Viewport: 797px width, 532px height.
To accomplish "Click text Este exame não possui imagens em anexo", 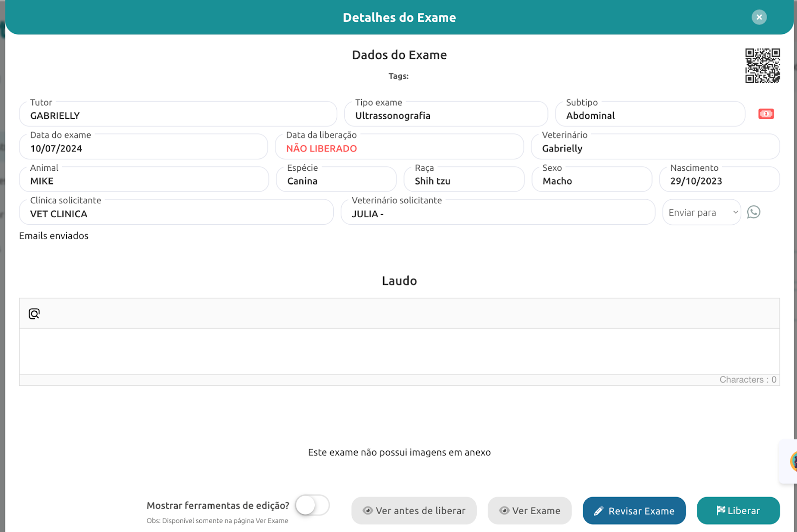I will tap(399, 452).
